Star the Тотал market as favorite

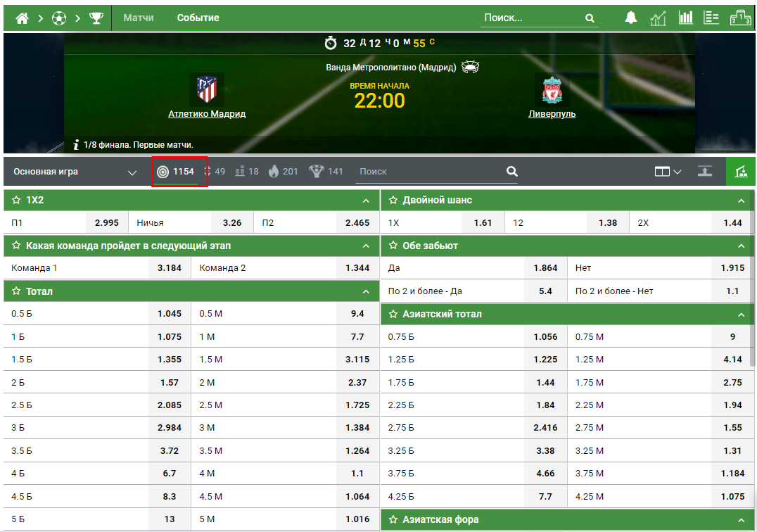16,291
